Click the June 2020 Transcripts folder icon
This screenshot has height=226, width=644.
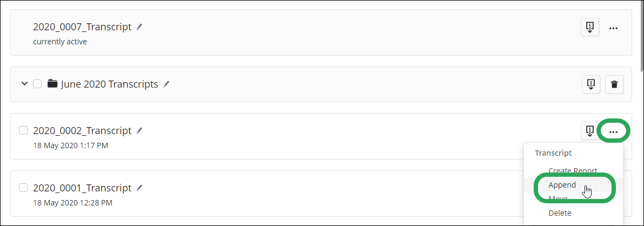click(x=52, y=84)
